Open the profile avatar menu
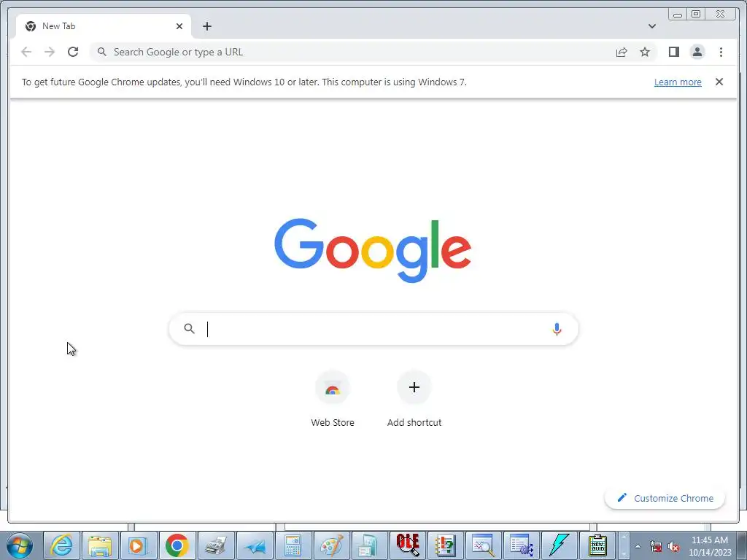 click(x=697, y=52)
